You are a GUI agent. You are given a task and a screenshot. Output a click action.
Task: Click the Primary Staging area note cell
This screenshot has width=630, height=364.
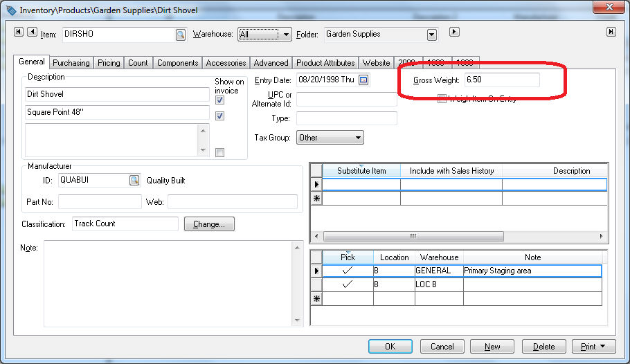(532, 271)
